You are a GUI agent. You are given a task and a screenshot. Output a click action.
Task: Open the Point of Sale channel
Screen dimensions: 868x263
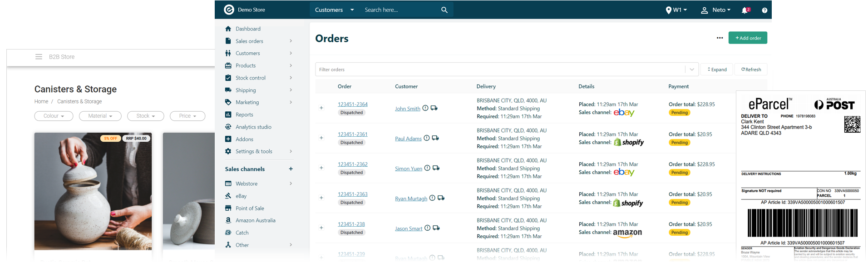[250, 208]
